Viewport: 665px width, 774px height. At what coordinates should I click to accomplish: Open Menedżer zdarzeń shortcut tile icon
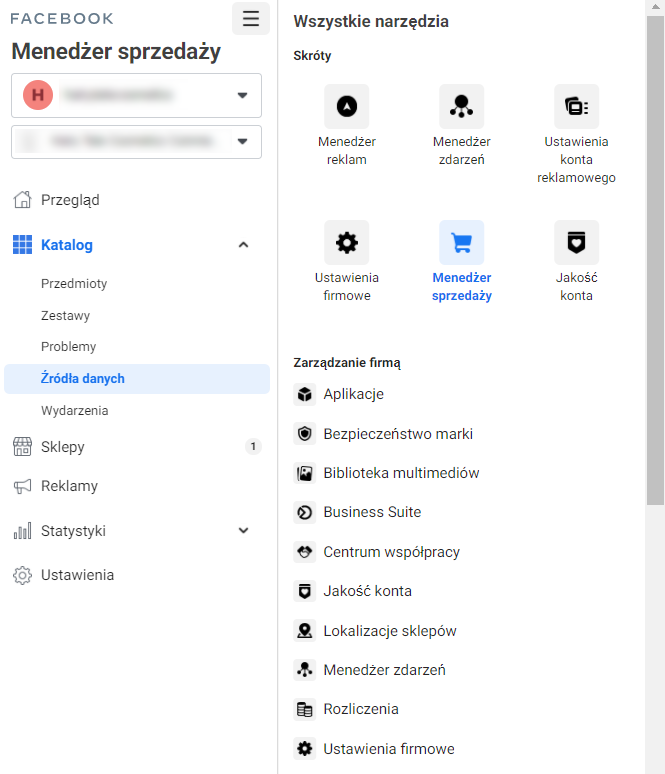(462, 107)
